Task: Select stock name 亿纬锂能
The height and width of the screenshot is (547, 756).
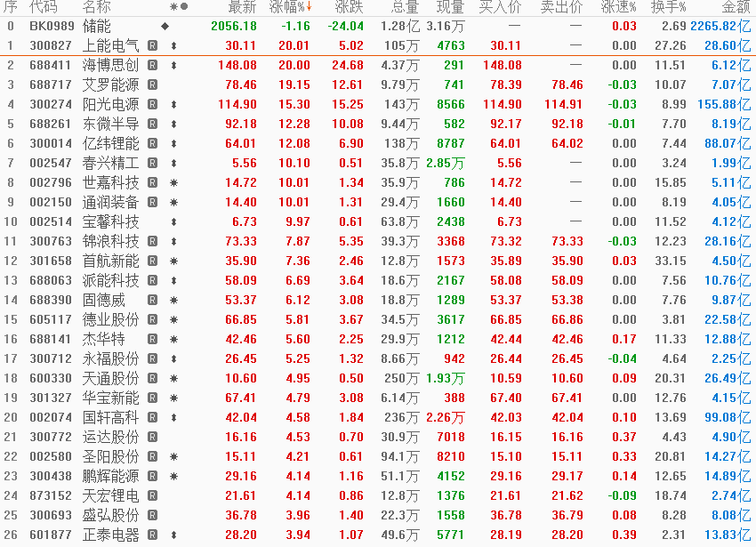Action: coord(111,144)
